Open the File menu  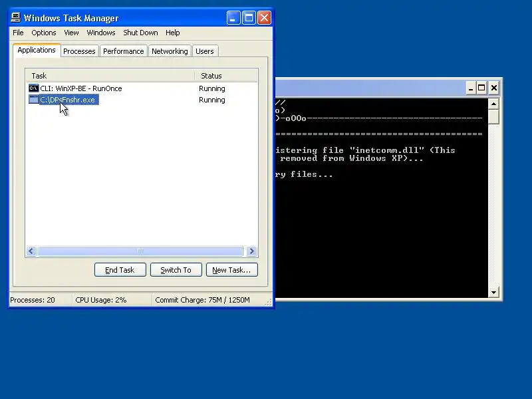(x=18, y=33)
